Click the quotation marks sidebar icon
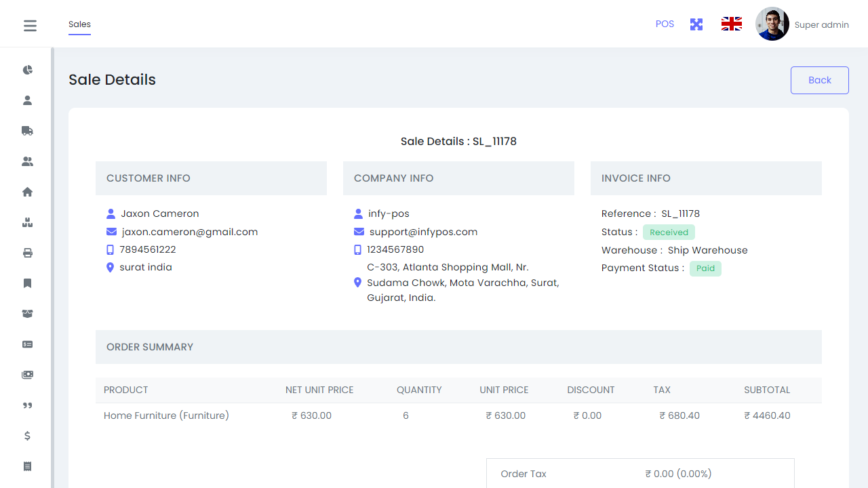The height and width of the screenshot is (488, 868). 27,405
